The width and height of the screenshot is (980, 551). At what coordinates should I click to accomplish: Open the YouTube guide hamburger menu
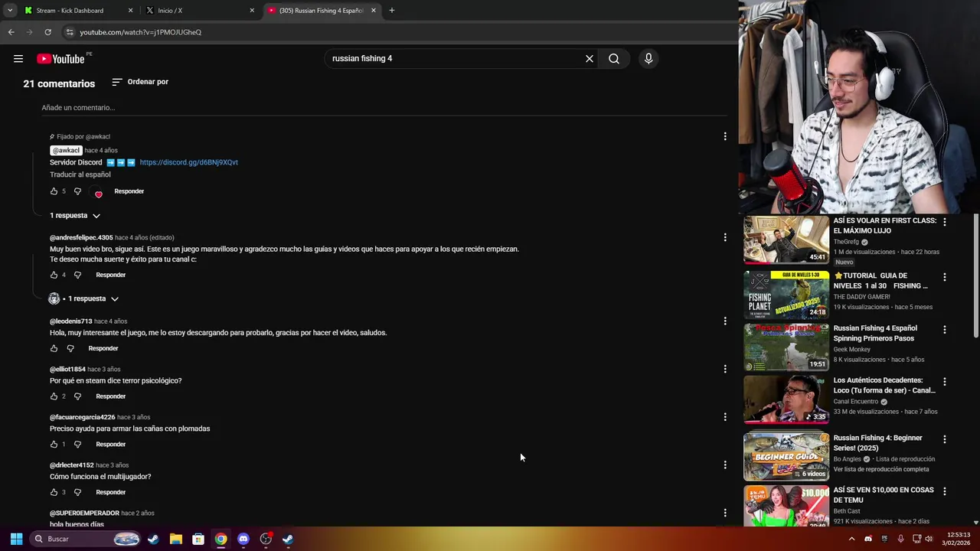[x=18, y=59]
